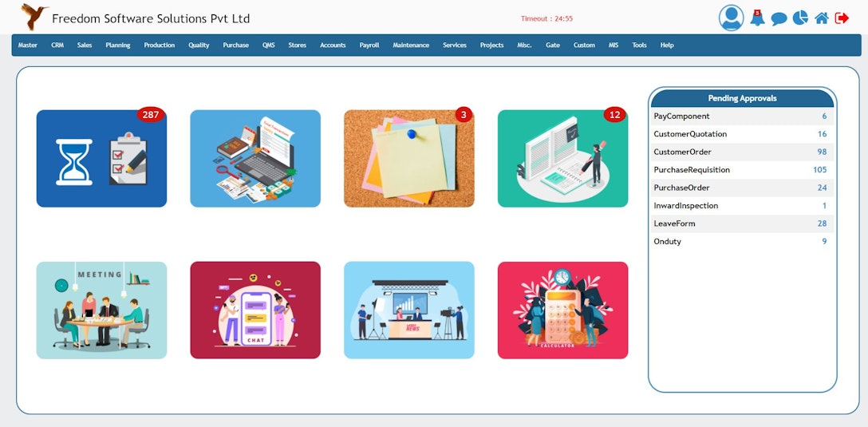Click the red logout icon

point(842,18)
